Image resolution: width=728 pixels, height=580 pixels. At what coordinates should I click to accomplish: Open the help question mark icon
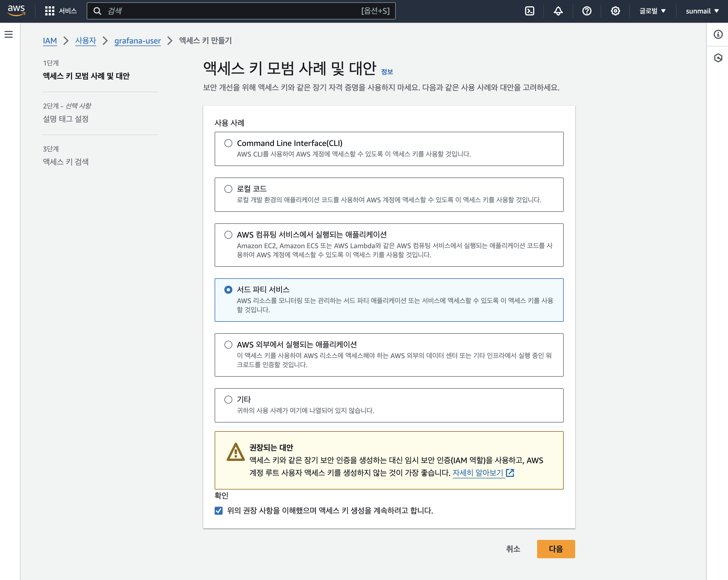pos(587,11)
